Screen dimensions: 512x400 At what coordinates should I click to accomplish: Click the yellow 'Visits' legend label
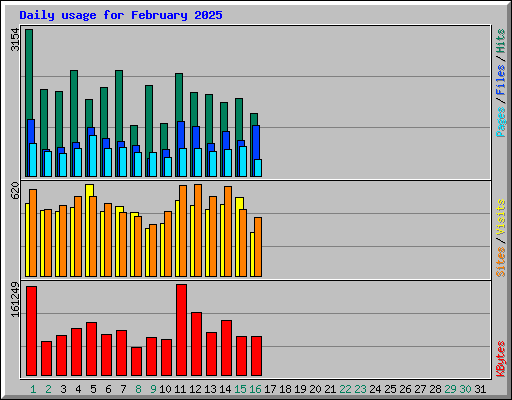pyautogui.click(x=500, y=217)
